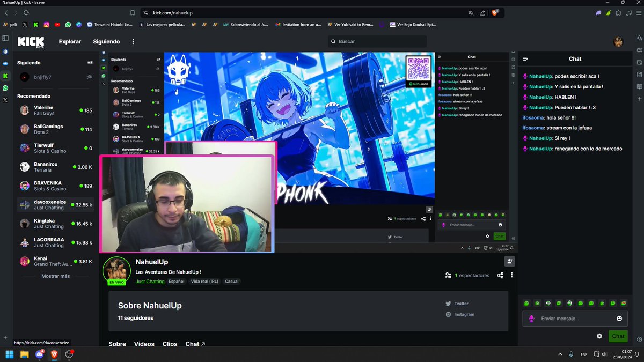Open the three-dot menu beside Siguiendo

(x=133, y=41)
